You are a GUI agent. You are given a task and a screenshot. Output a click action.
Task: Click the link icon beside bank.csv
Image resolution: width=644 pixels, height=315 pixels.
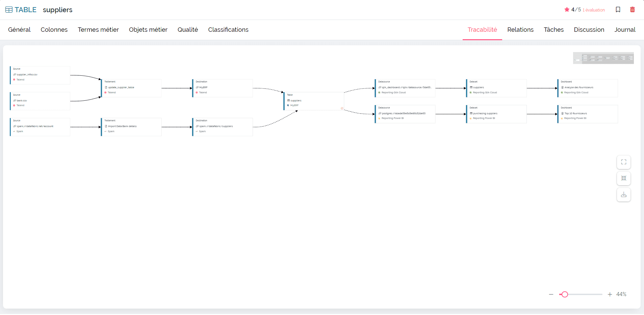pyautogui.click(x=15, y=101)
